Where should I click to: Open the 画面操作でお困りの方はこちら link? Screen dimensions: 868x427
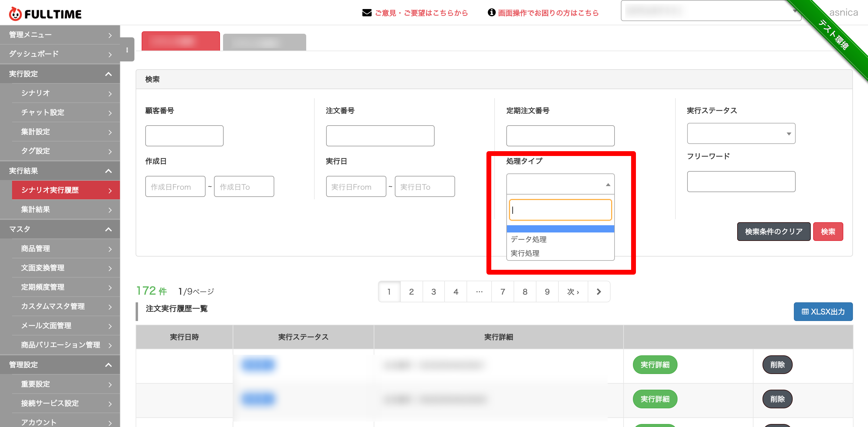pos(548,13)
